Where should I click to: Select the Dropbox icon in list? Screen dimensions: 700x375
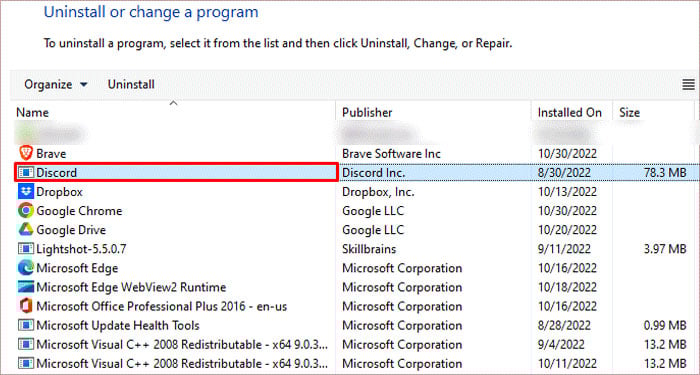click(26, 192)
